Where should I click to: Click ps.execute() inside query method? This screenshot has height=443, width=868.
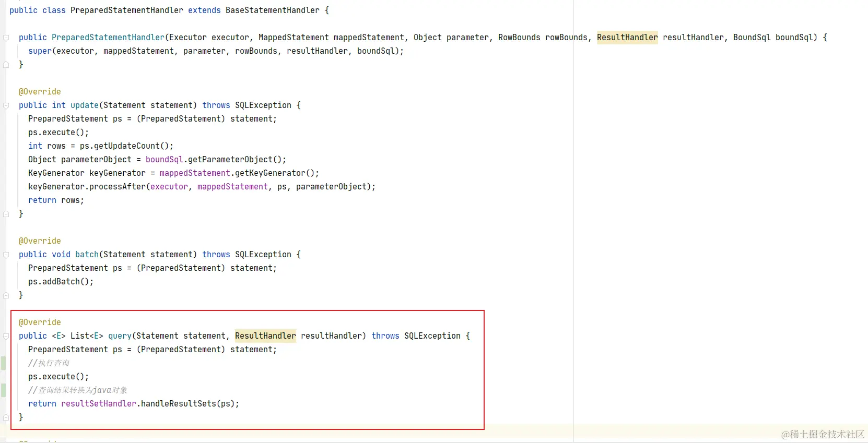point(58,377)
